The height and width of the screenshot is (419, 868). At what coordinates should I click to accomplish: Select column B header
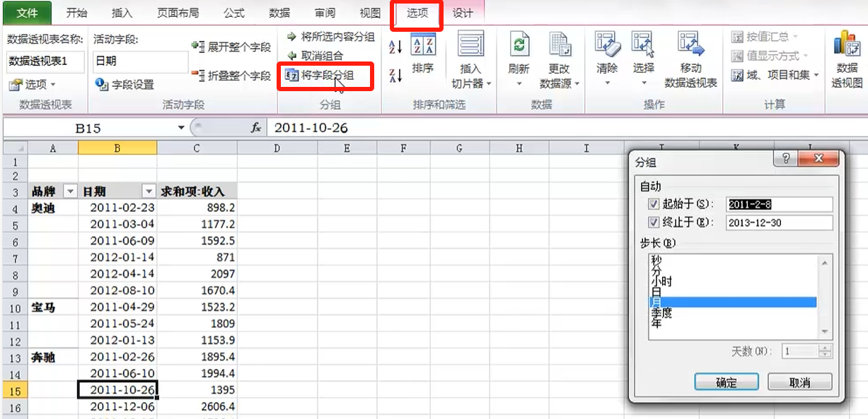coord(117,148)
